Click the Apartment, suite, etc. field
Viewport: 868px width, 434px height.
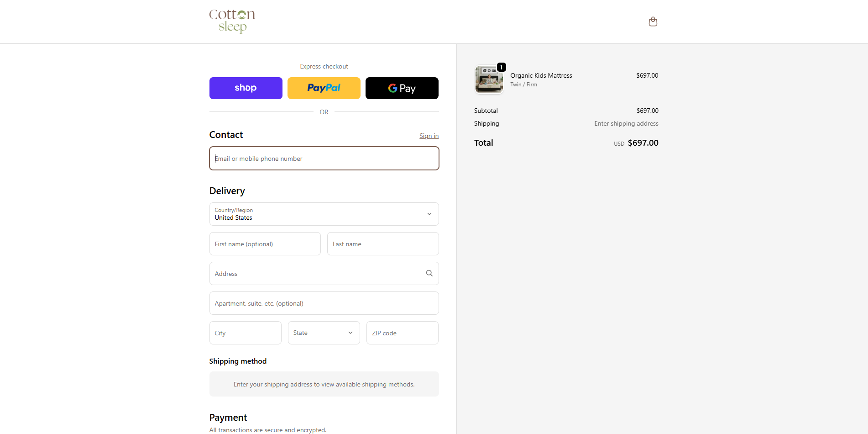click(324, 303)
